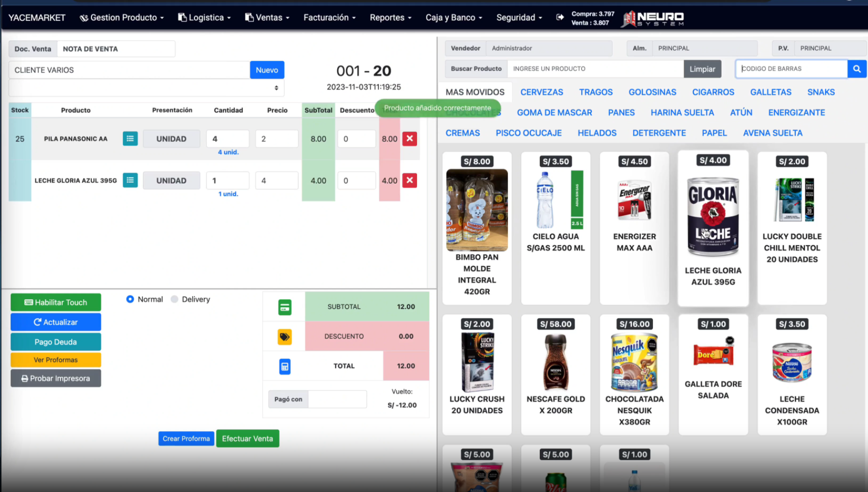Click Crear Proforma button
Viewport: 868px width, 492px height.
(186, 439)
